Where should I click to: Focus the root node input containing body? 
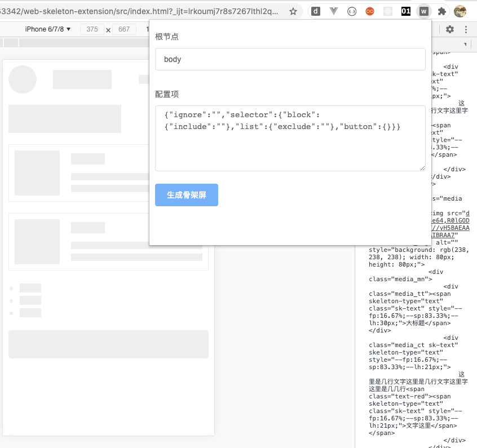[290, 59]
